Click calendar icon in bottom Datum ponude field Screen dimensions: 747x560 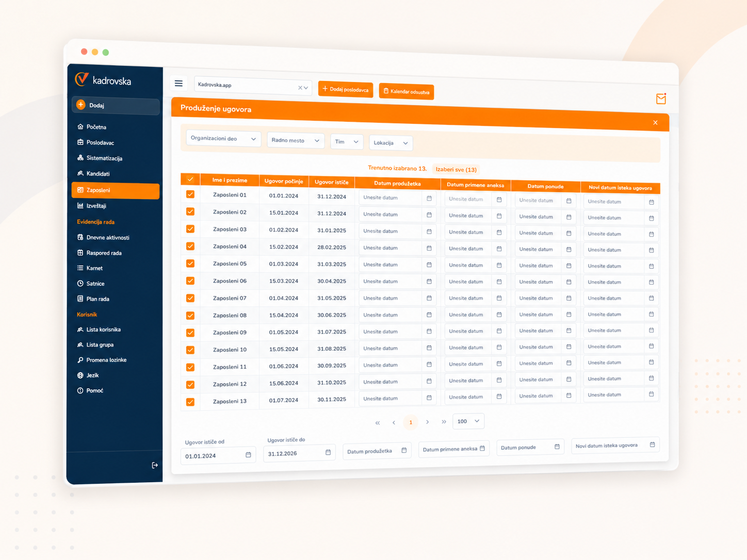pyautogui.click(x=557, y=447)
